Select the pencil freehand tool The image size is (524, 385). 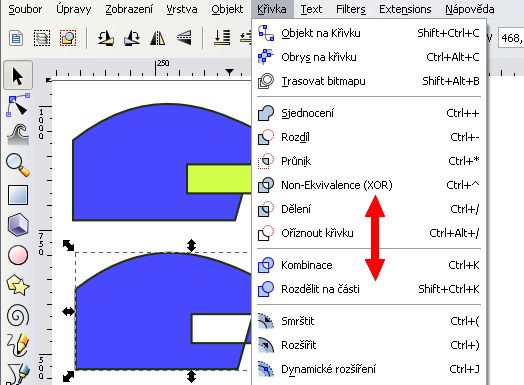(x=18, y=344)
